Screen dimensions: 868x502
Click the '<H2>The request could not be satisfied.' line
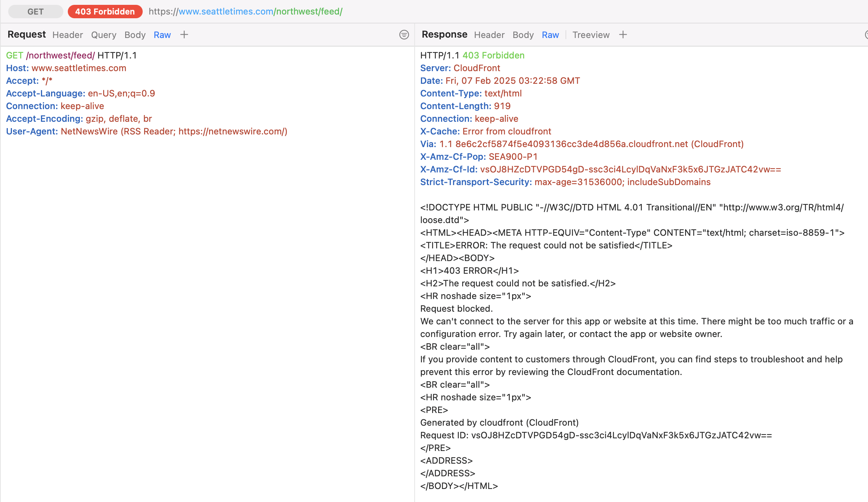(x=518, y=283)
